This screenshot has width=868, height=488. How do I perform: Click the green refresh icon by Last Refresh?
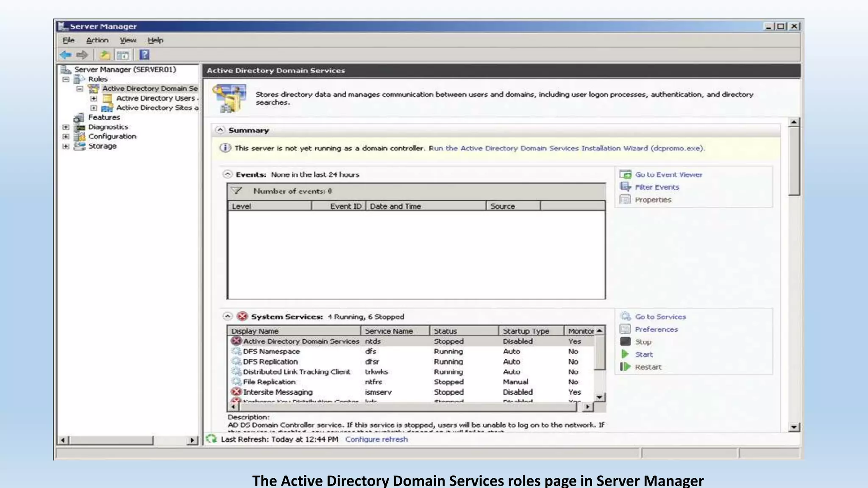coord(211,439)
